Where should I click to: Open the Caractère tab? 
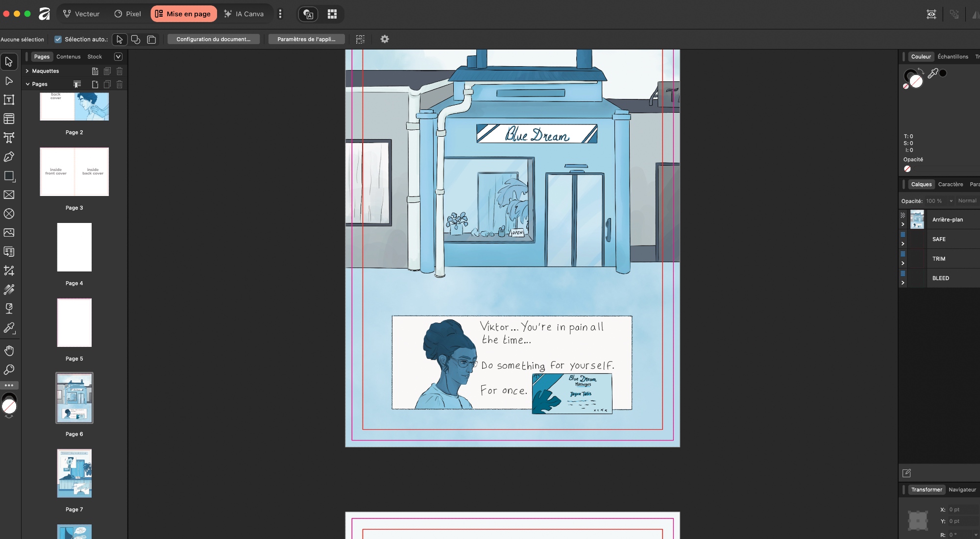950,185
